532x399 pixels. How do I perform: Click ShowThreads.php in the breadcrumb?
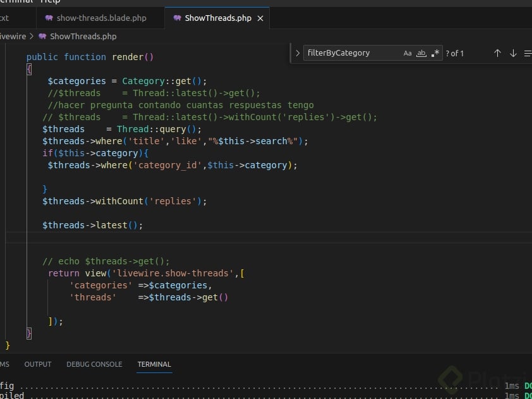[83, 37]
